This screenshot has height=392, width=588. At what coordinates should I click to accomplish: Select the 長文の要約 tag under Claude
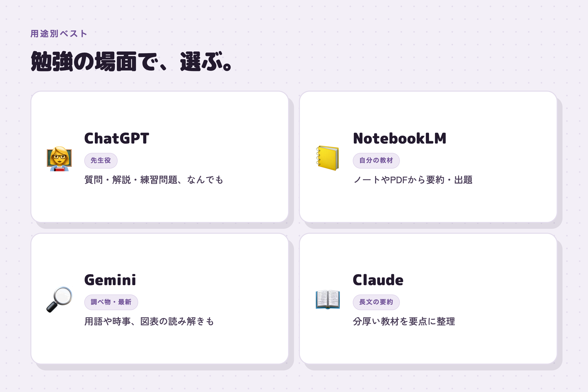(x=376, y=302)
